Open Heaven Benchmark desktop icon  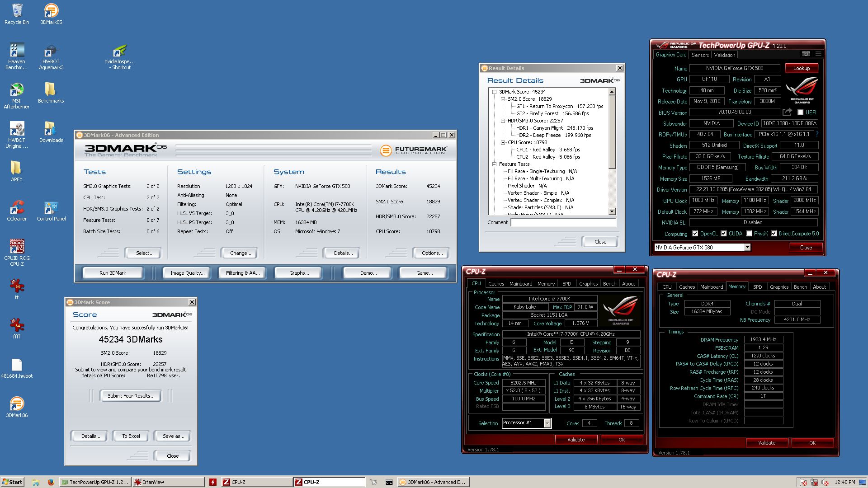point(17,56)
